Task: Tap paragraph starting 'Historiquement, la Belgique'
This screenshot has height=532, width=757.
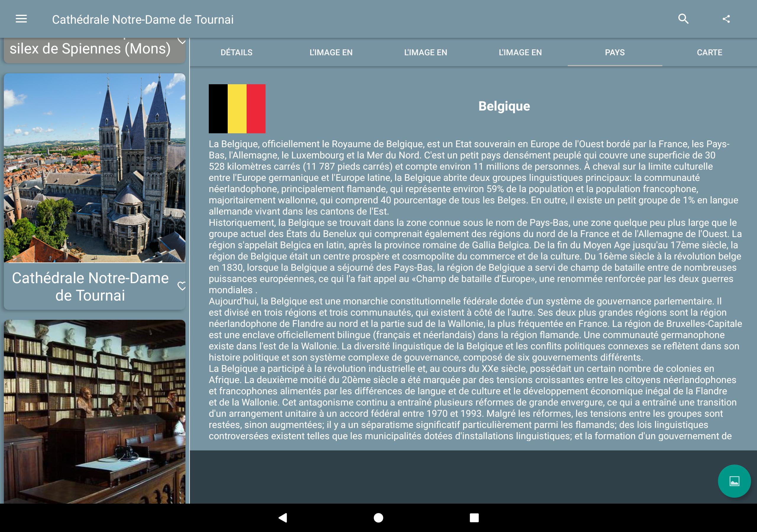Action: (475, 256)
